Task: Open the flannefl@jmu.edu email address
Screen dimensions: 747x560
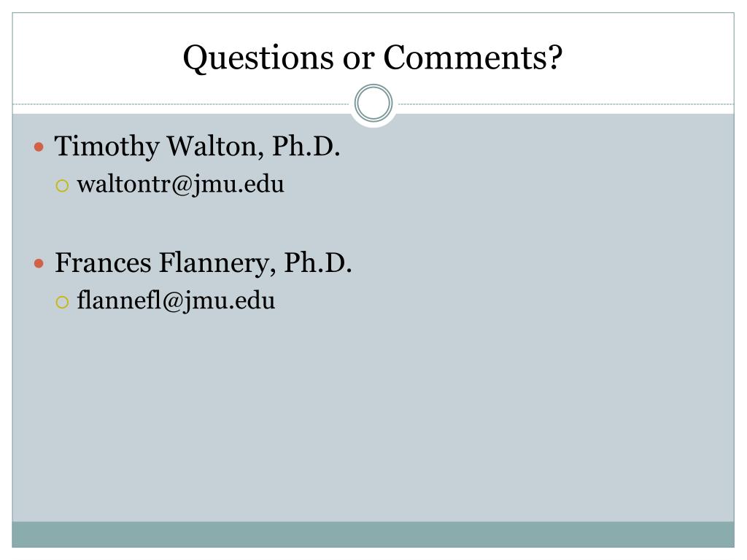Action: coord(177,301)
